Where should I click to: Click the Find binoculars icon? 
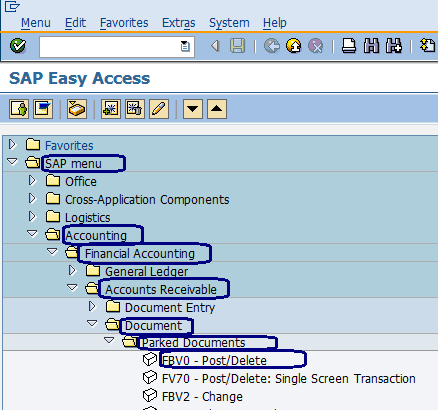[x=371, y=46]
